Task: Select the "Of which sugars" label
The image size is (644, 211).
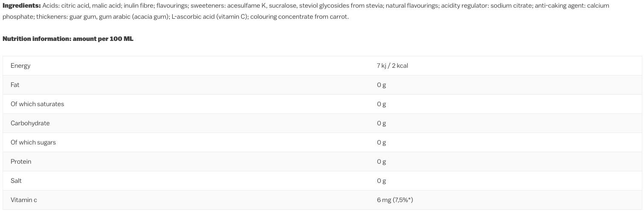Action: coord(33,142)
